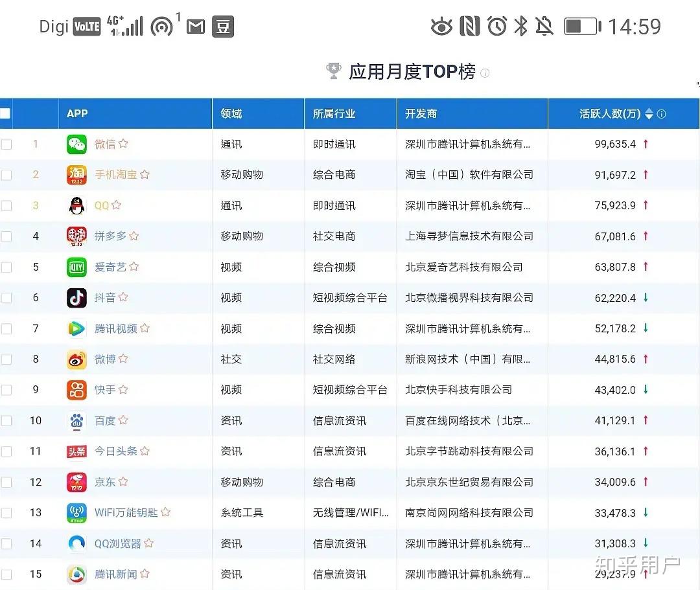Image resolution: width=700 pixels, height=590 pixels.
Task: Tick the checkbox for QQ row
Action: tap(6, 205)
